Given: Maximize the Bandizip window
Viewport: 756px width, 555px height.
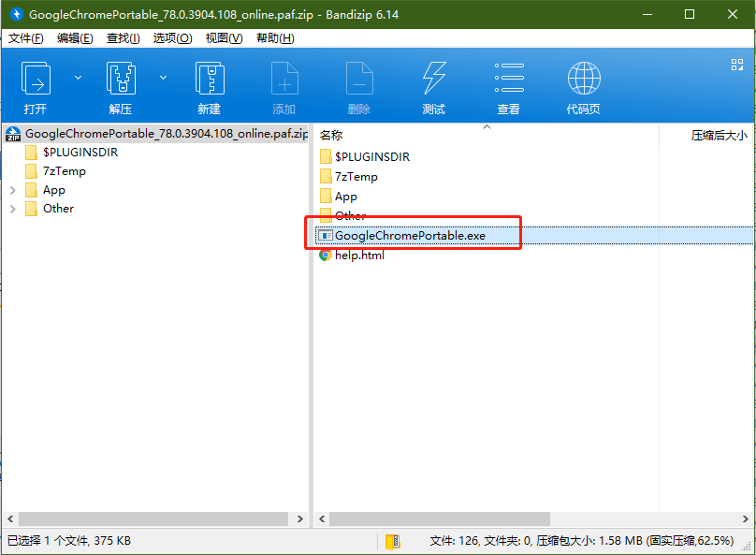Looking at the screenshot, I should (690, 14).
